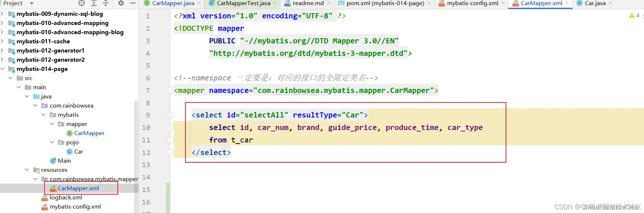The image size is (644, 213).
Task: Click the mapper package folder icon
Action: tap(61, 124)
